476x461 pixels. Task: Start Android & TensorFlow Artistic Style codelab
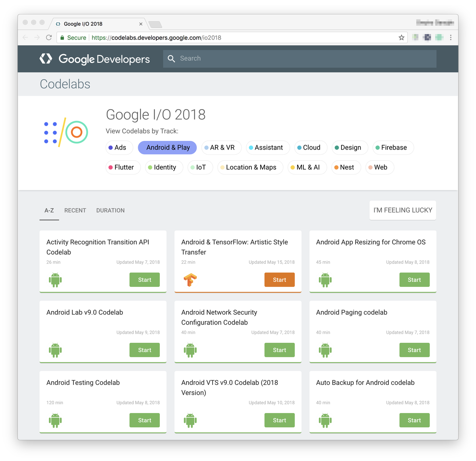[280, 280]
